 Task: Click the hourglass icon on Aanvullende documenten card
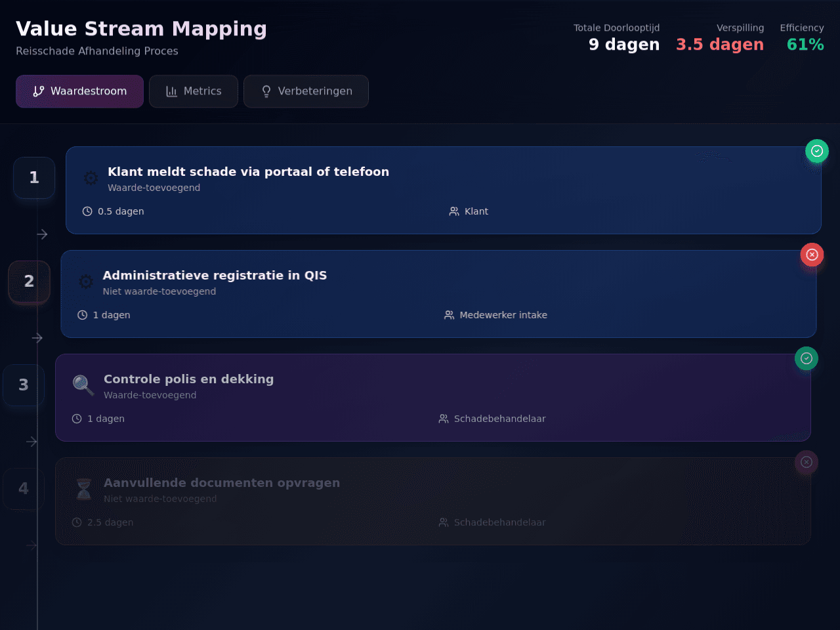[83, 489]
